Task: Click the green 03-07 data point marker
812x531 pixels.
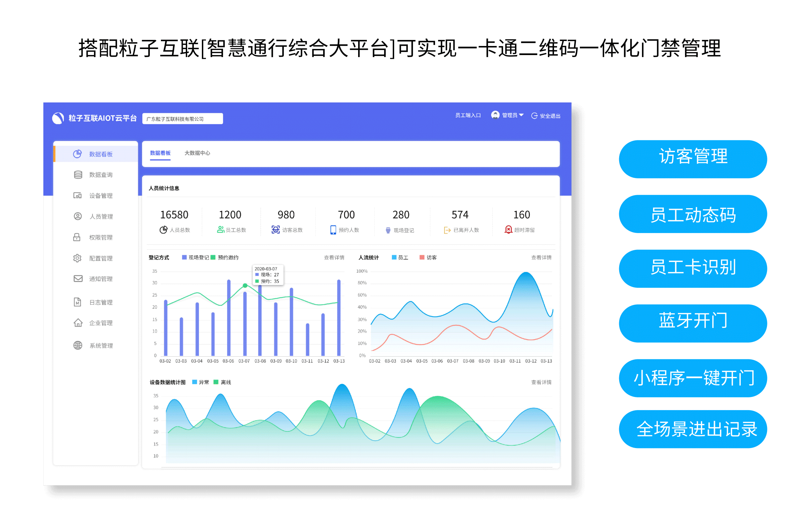Action: pyautogui.click(x=245, y=285)
